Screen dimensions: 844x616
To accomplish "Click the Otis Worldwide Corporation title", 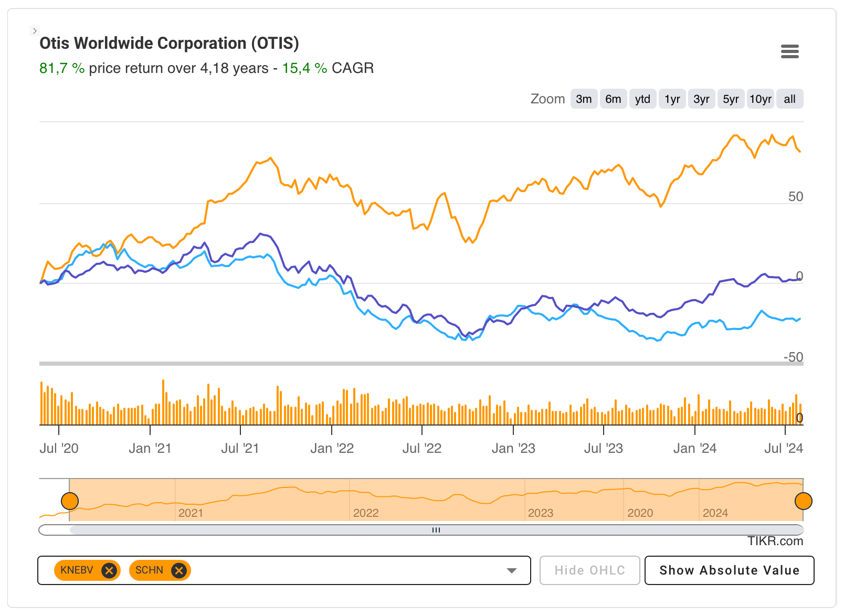I will click(169, 43).
